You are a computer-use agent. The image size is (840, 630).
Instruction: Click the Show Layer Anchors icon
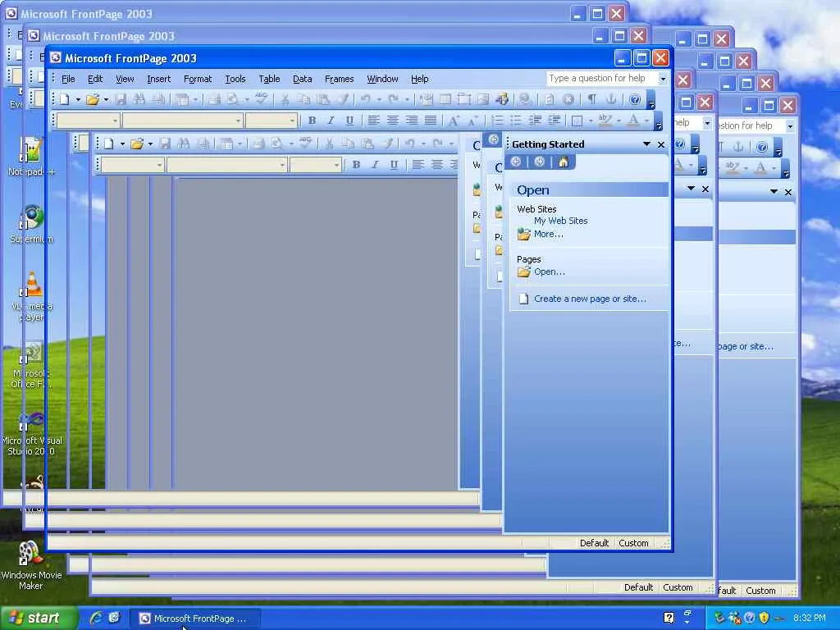(x=610, y=99)
